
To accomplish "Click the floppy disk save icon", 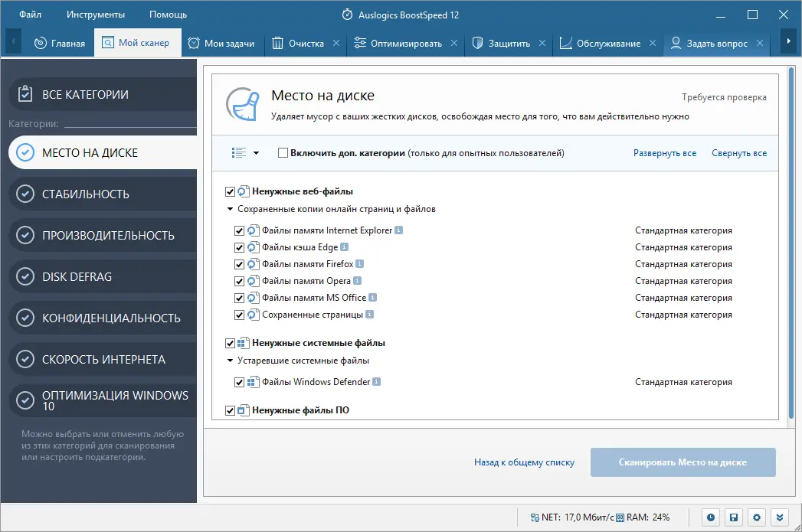I will [734, 517].
